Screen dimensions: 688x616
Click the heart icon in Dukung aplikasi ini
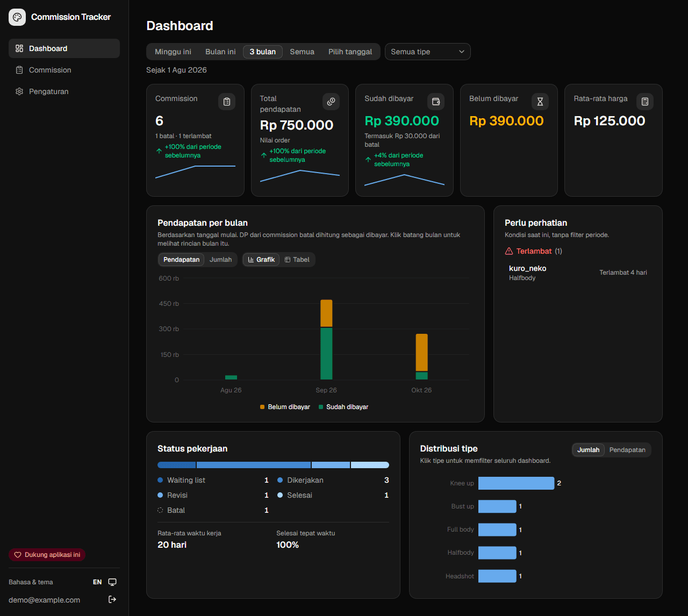(x=18, y=555)
